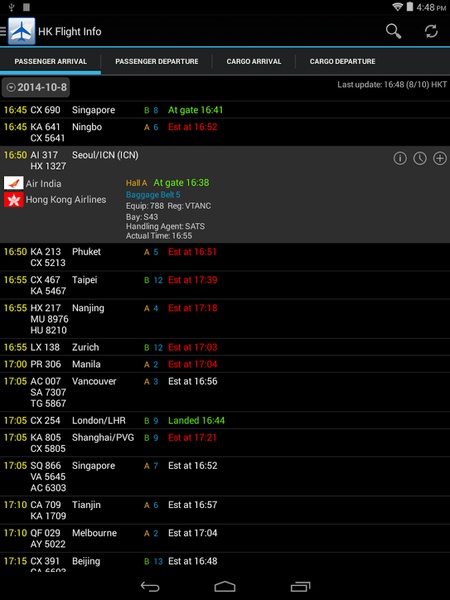Tap the 4:48 PM clock
The height and width of the screenshot is (600, 450).
431,7
